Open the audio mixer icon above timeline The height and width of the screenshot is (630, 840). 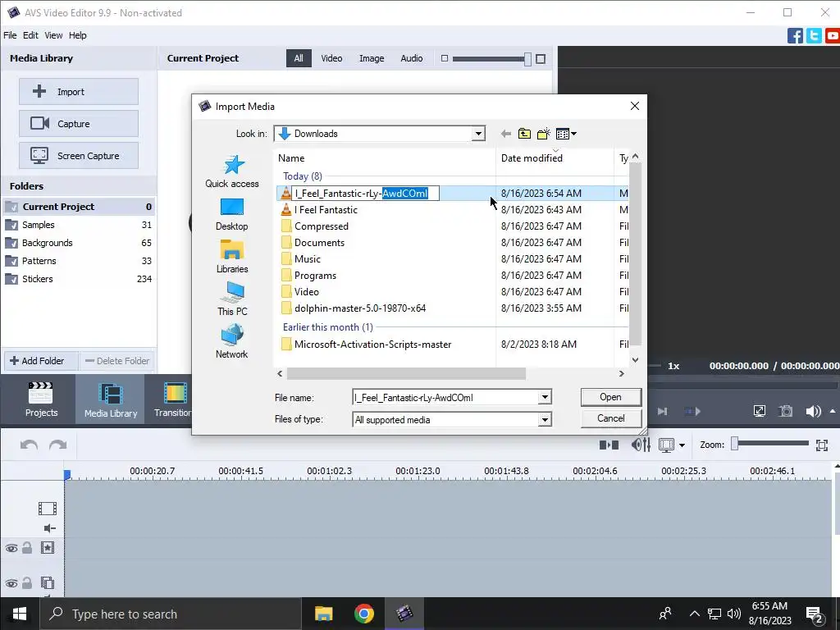coord(641,445)
